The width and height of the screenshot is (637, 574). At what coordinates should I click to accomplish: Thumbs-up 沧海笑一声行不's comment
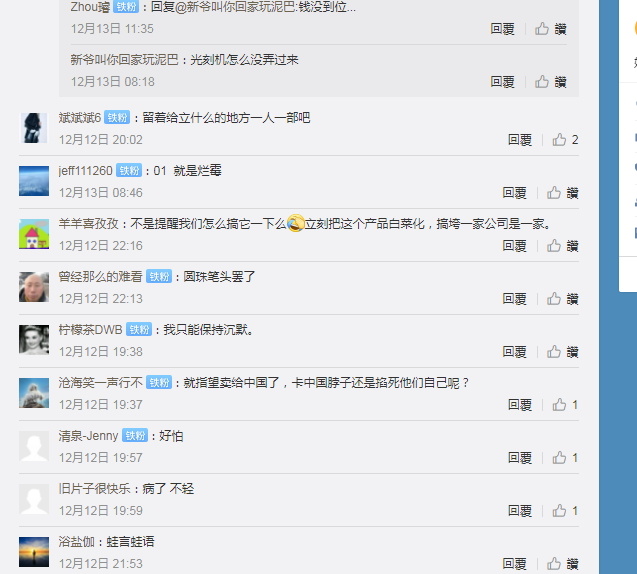coord(565,405)
